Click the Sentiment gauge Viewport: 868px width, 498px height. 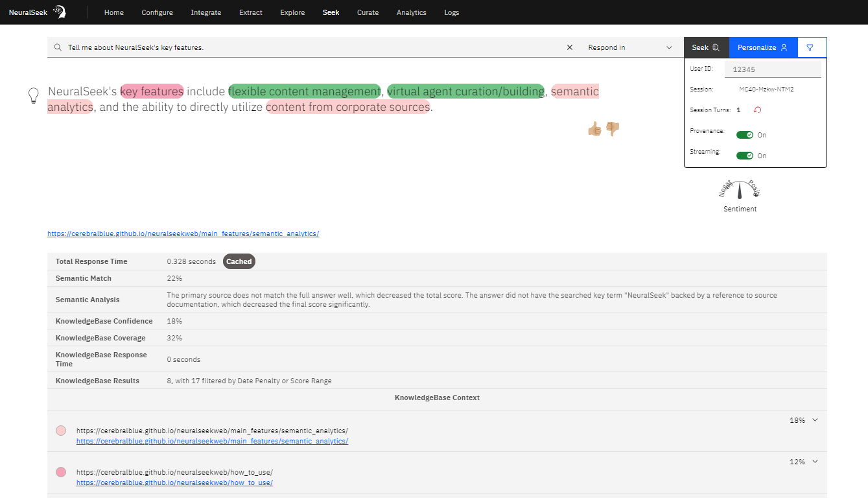740,189
